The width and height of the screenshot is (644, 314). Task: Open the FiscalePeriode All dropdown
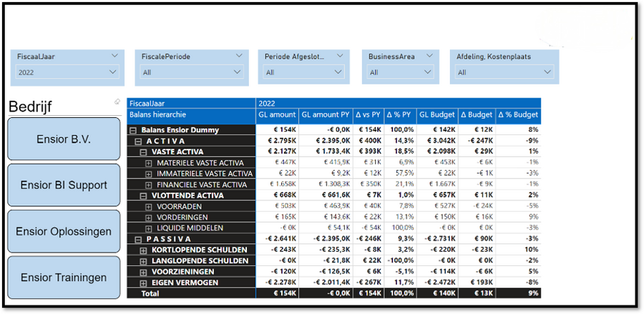tap(238, 72)
